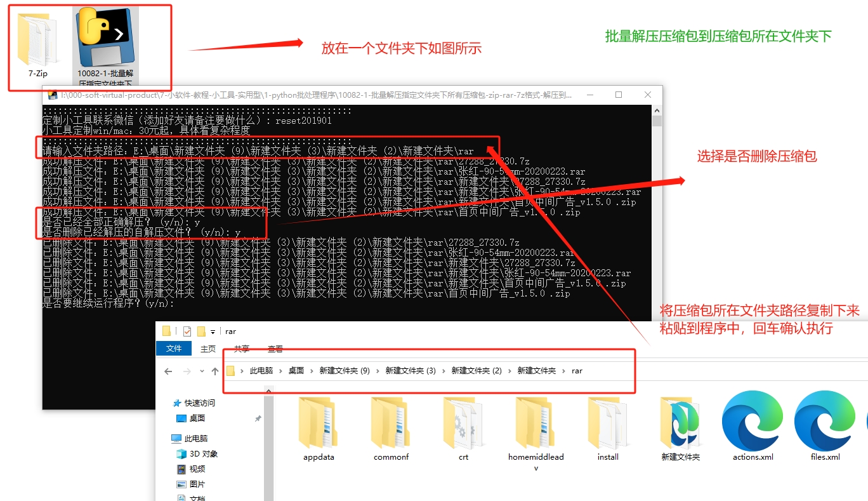Click the console line 定制小工具联系微信 reset201901

pos(187,120)
